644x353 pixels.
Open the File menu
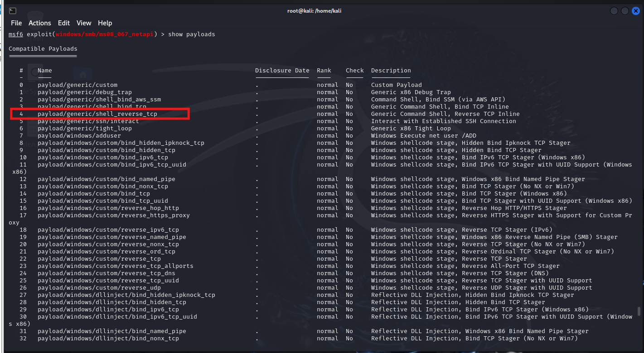pyautogui.click(x=16, y=23)
